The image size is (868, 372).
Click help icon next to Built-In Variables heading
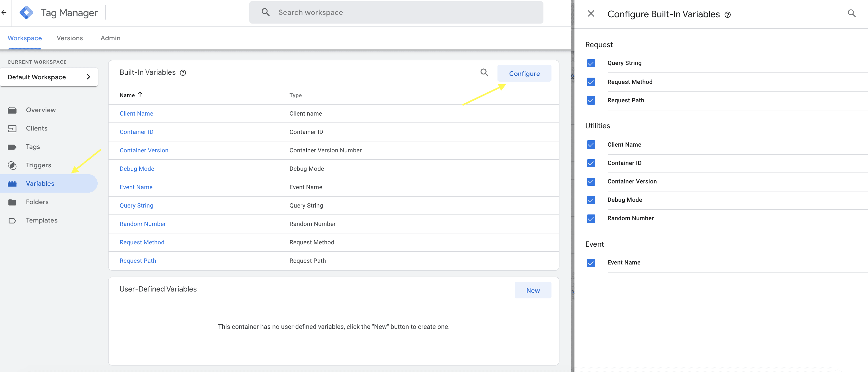[183, 73]
